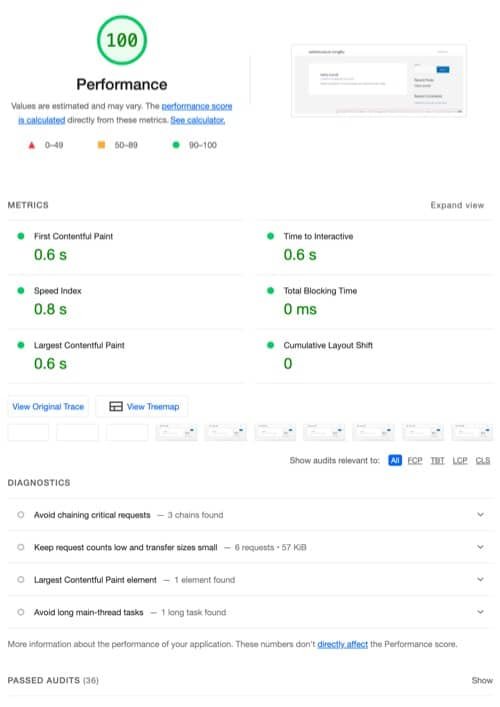Click green dot beside Time to Interactive

tap(271, 236)
